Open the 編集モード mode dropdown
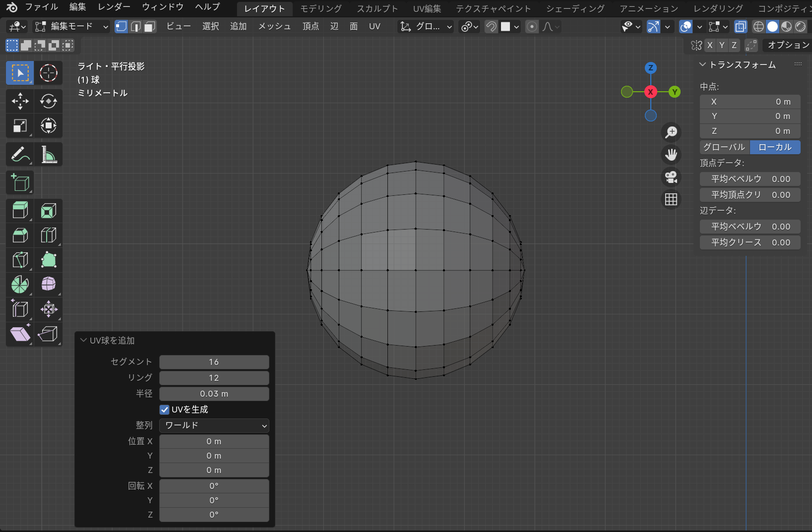Viewport: 812px width, 532px height. pyautogui.click(x=71, y=27)
